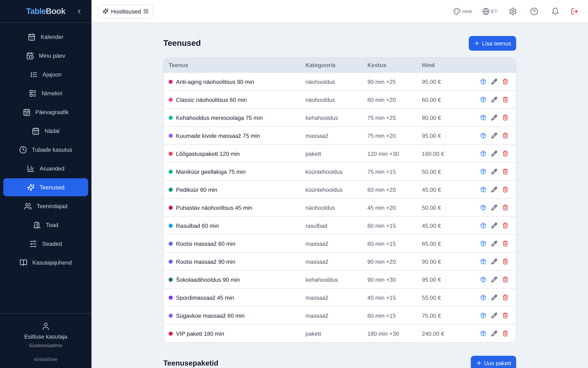The width and height of the screenshot is (588, 368).
Task: Click the Hind column header
Action: pyautogui.click(x=428, y=65)
